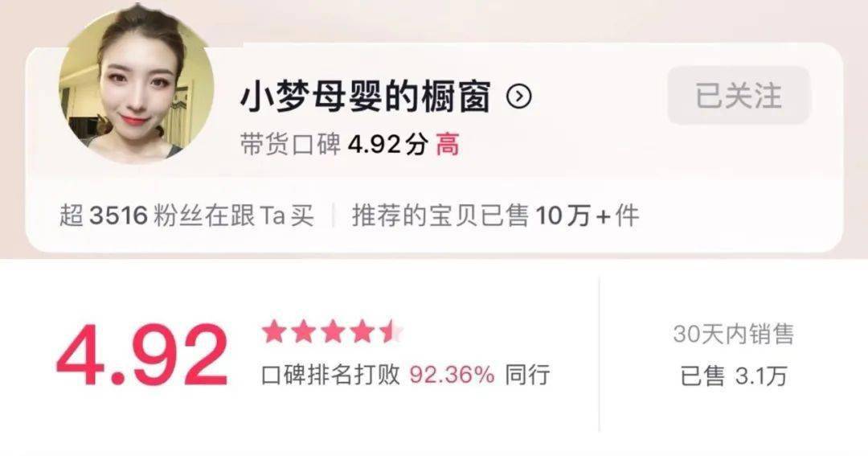Tap the 30天内销售 label
This screenshot has height=456, width=868.
[x=734, y=334]
